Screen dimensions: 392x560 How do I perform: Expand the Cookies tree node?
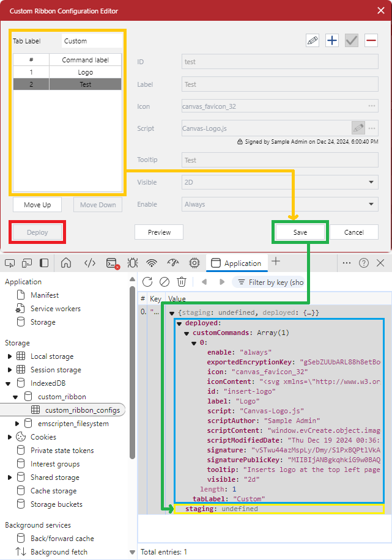tap(9, 437)
